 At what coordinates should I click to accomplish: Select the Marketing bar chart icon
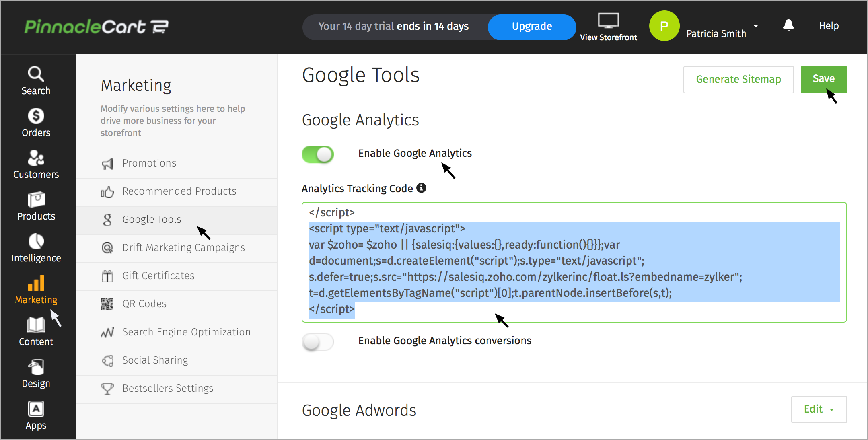[36, 283]
